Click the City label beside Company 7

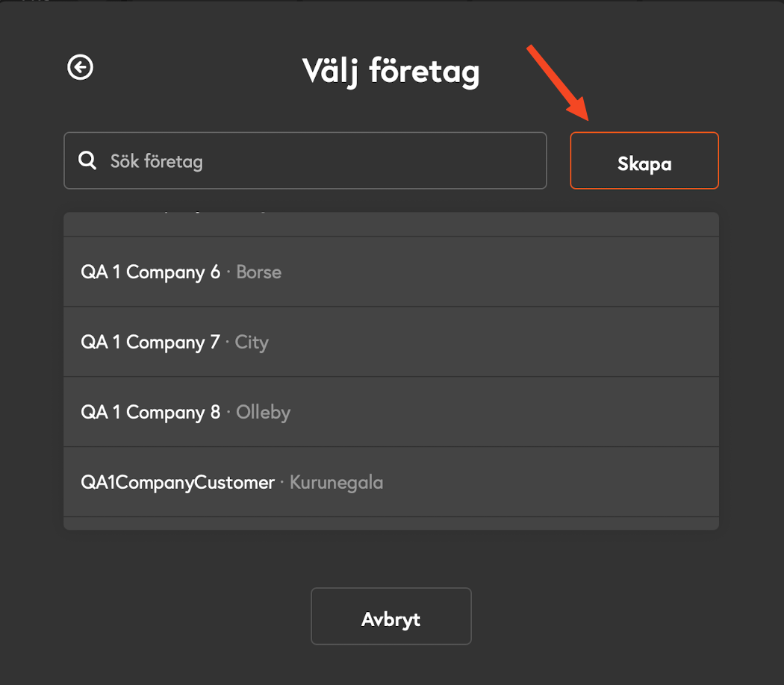point(252,342)
